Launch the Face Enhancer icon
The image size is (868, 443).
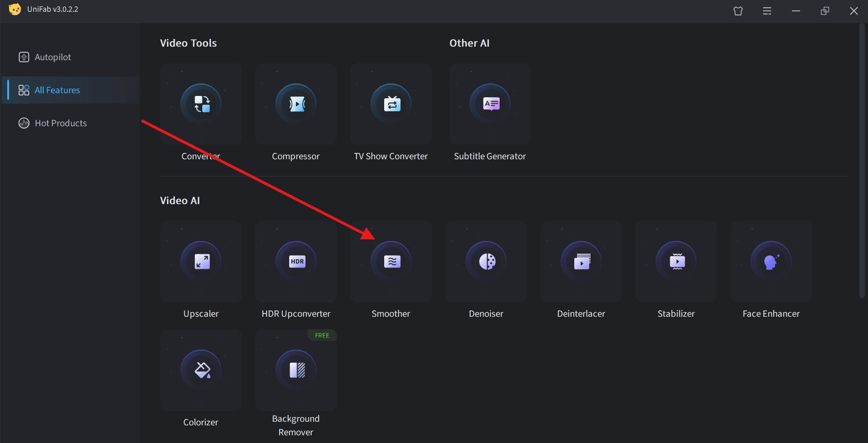point(771,262)
